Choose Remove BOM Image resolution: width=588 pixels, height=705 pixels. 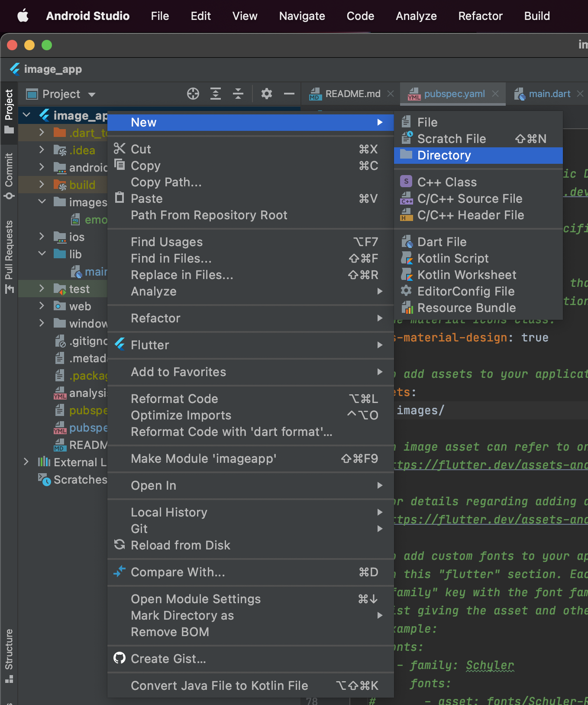pos(250,632)
